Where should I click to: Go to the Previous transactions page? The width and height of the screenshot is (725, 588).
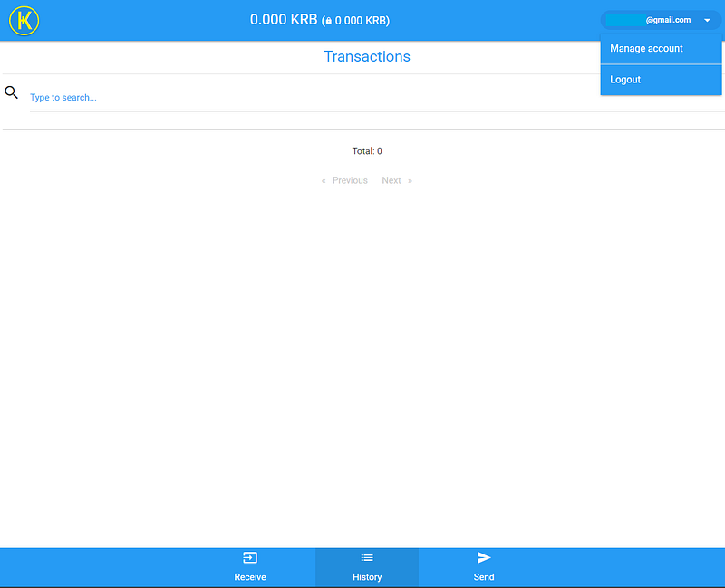pyautogui.click(x=350, y=180)
